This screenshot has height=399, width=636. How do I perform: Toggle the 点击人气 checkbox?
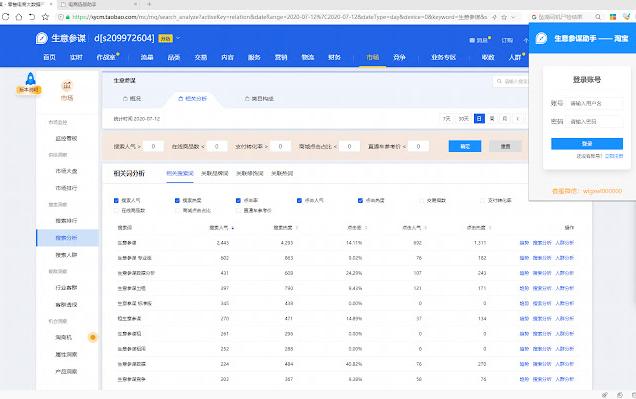coord(299,200)
